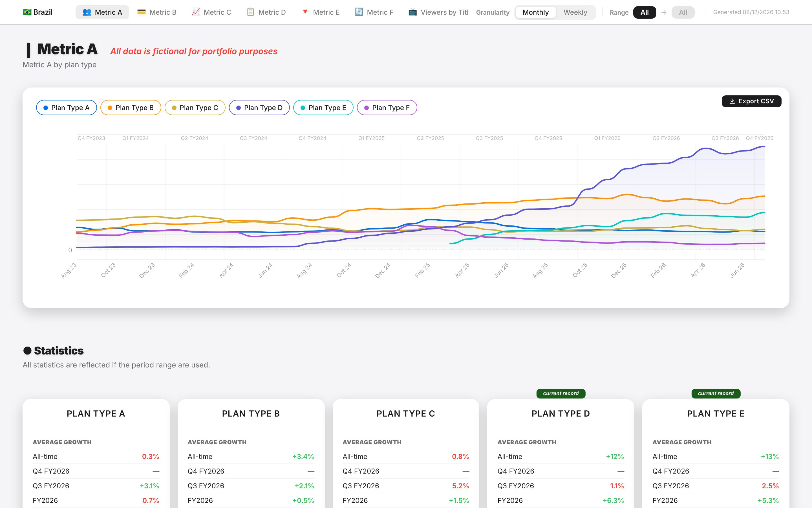The height and width of the screenshot is (508, 812).
Task: Click the arrow icon between range selectors
Action: 664,12
